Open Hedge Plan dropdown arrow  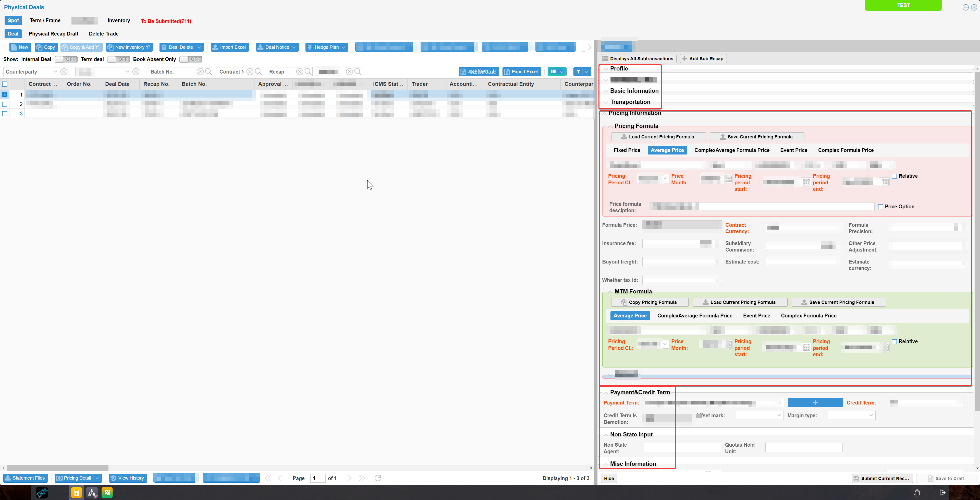coord(343,47)
